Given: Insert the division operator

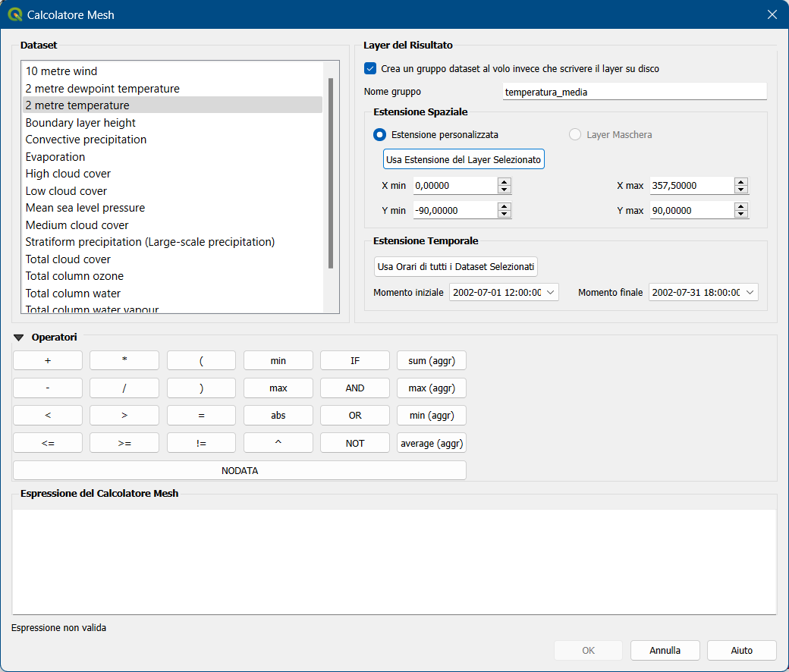Looking at the screenshot, I should point(124,388).
